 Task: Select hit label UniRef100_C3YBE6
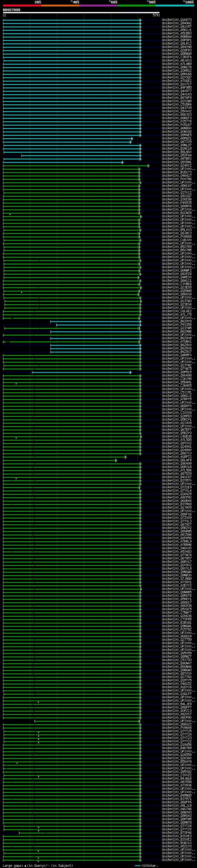coord(177,284)
